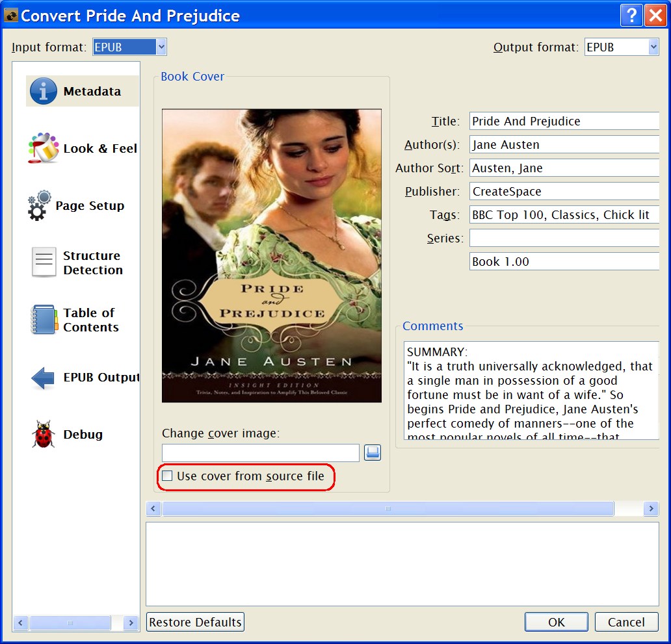
Task: Click the Cancel button
Action: pos(626,622)
